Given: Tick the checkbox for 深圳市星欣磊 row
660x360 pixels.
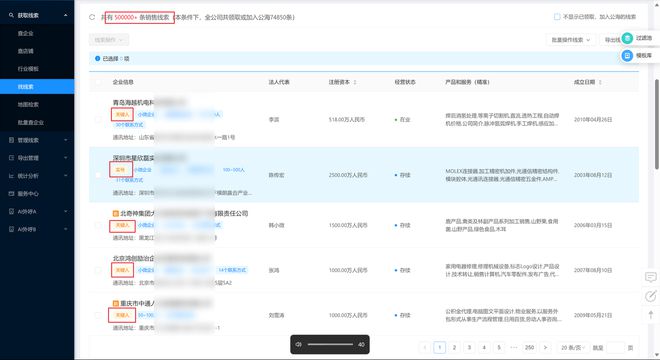Looking at the screenshot, I should point(98,175).
